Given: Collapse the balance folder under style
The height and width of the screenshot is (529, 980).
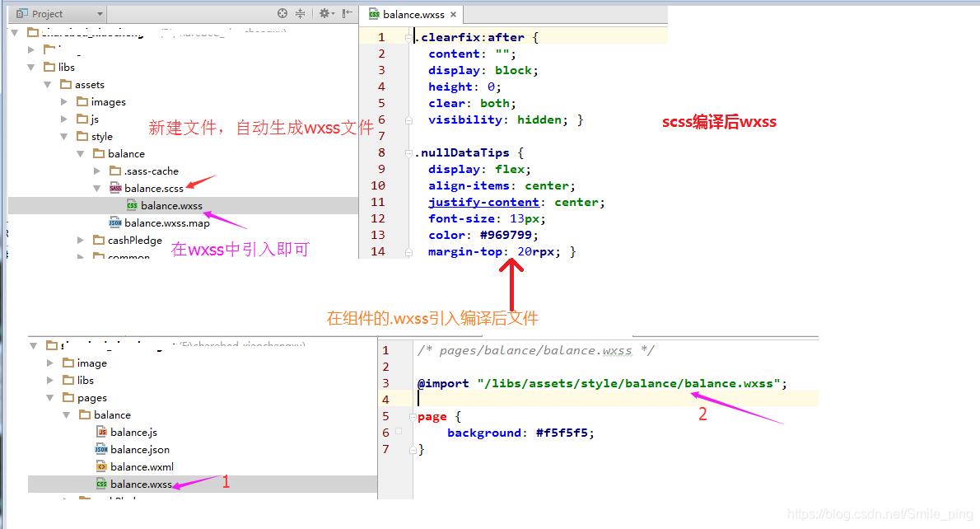Looking at the screenshot, I should (80, 154).
